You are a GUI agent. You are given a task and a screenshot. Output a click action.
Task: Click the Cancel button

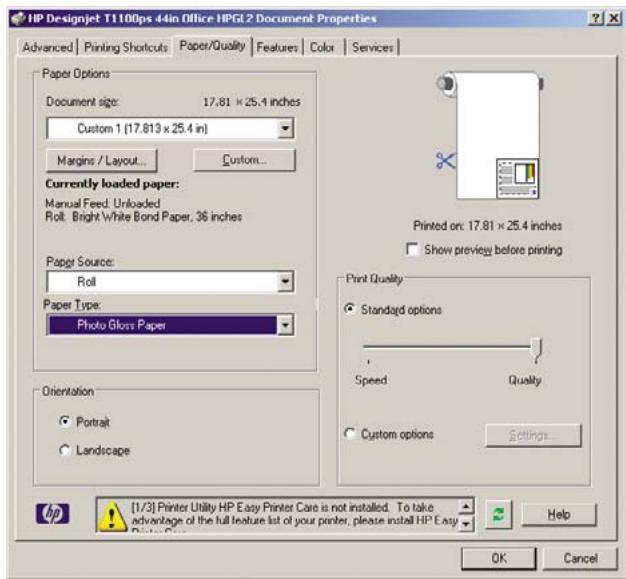(x=580, y=558)
